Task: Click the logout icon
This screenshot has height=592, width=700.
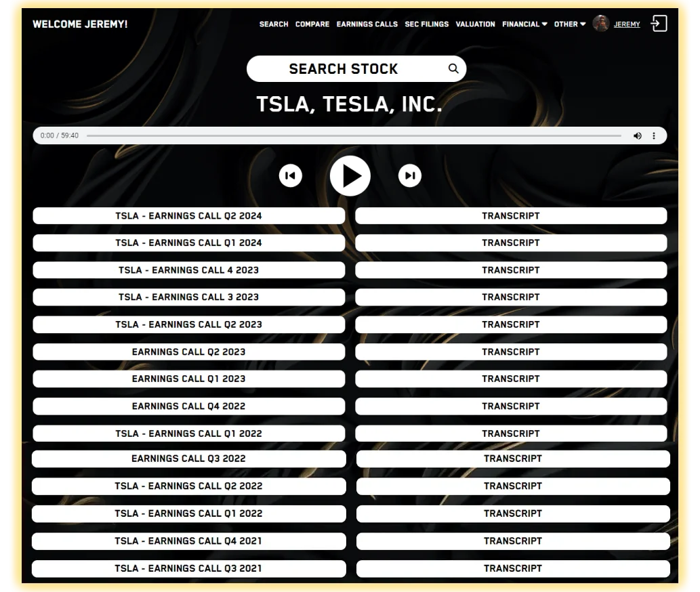Action: point(659,24)
